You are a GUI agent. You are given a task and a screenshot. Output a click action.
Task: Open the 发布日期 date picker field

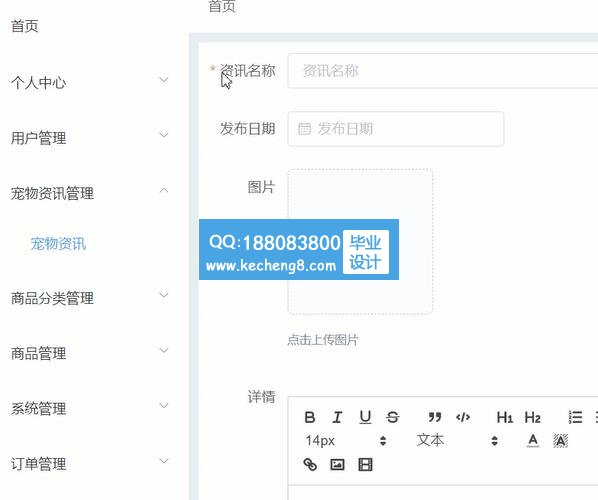coord(396,129)
